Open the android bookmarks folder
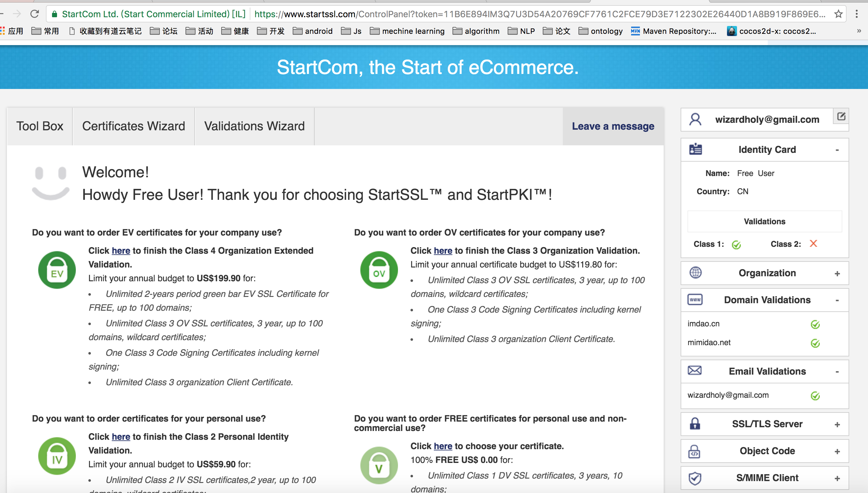The image size is (868, 493). click(313, 31)
